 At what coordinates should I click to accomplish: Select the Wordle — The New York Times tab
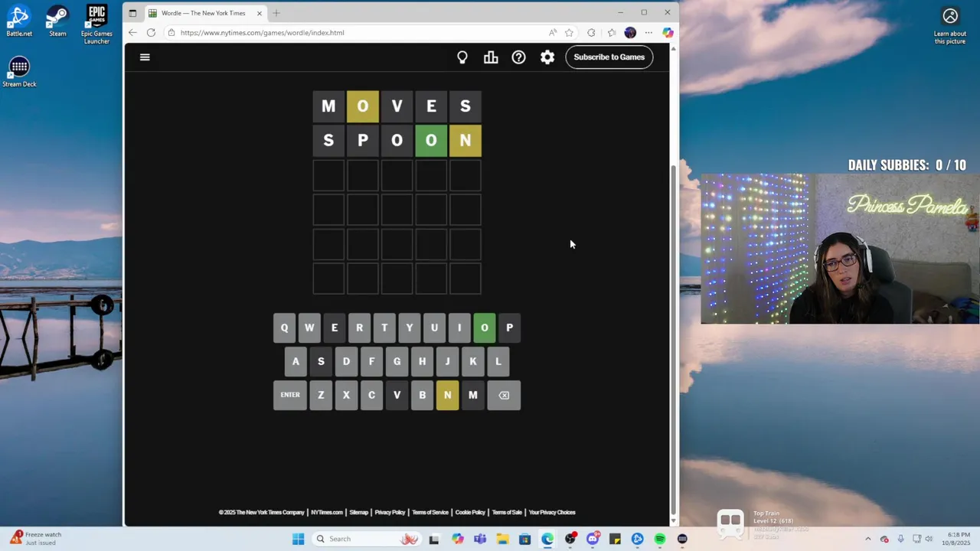[205, 13]
